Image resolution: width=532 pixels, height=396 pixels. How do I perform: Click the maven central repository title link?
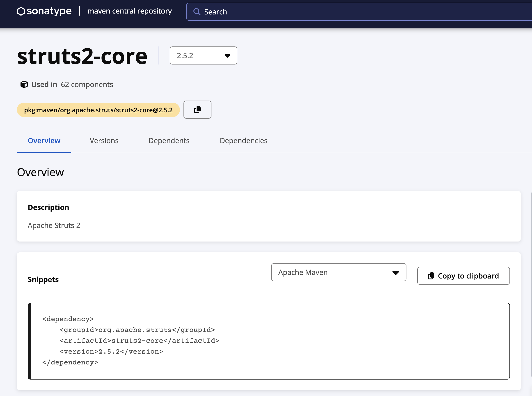130,11
